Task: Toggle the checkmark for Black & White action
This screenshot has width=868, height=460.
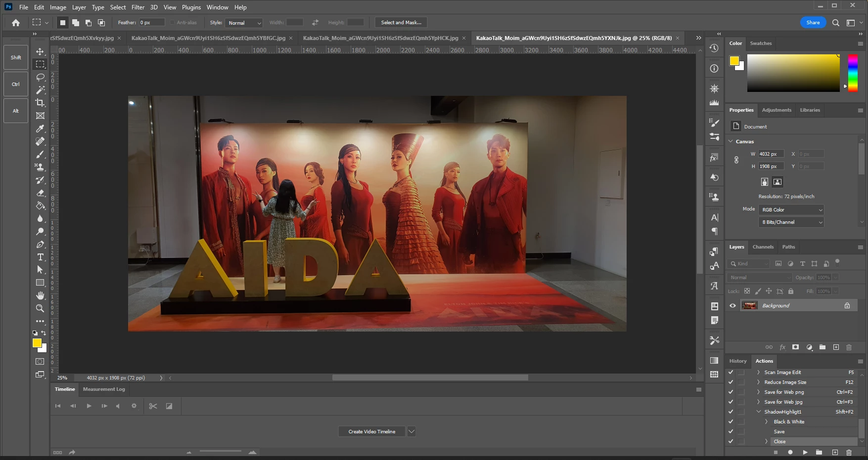Action: [731, 422]
